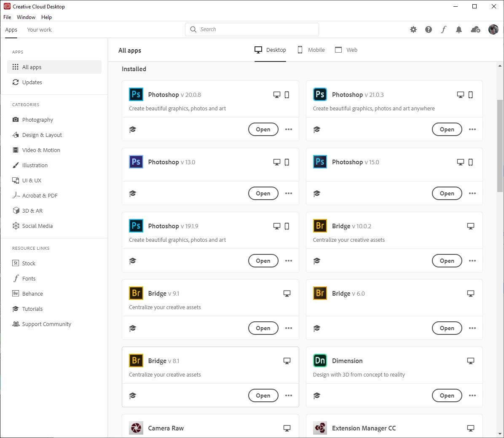Image resolution: width=504 pixels, height=438 pixels.
Task: Open more options for Bridge v 9.1
Action: (x=289, y=328)
